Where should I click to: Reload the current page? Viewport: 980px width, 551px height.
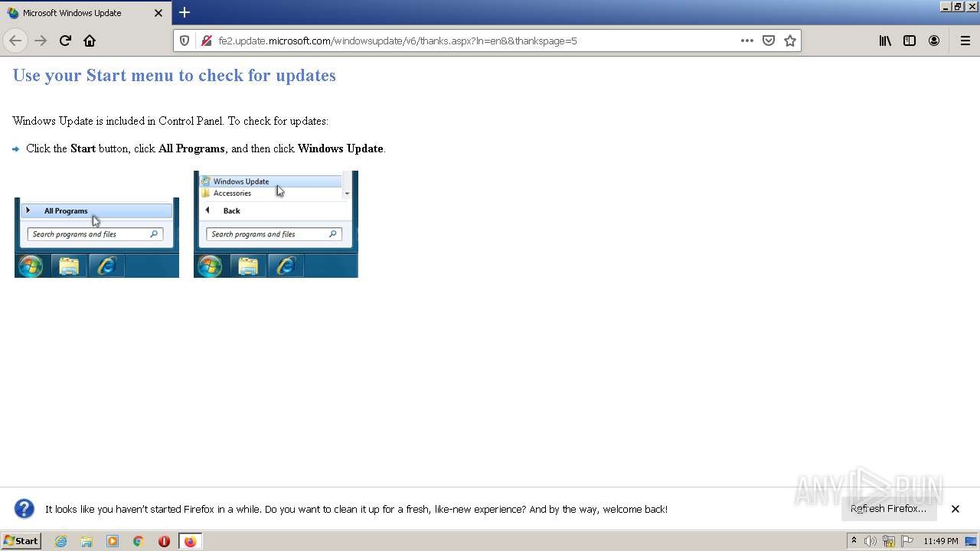click(65, 41)
